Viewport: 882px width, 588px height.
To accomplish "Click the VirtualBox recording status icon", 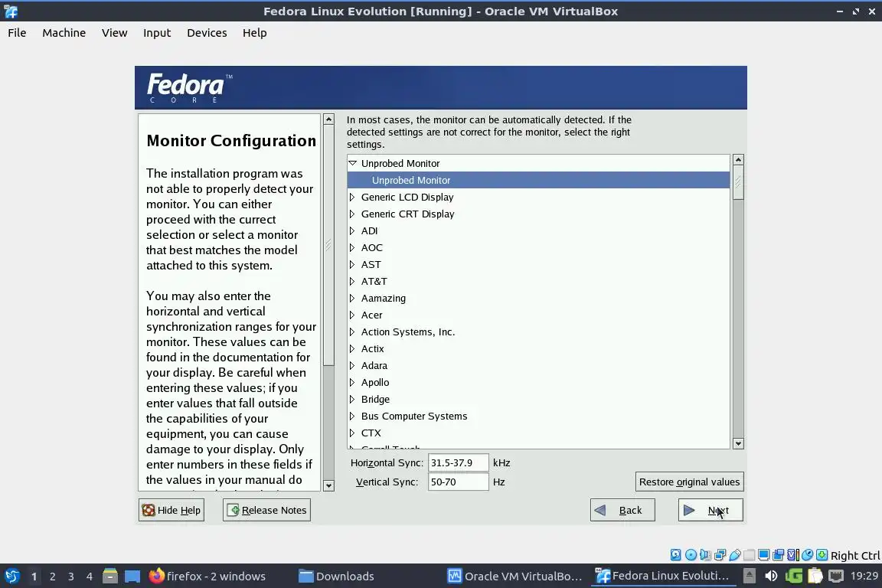I will tap(779, 555).
